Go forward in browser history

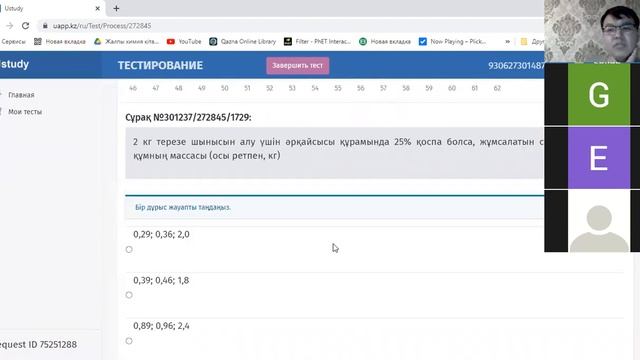pyautogui.click(x=9, y=26)
